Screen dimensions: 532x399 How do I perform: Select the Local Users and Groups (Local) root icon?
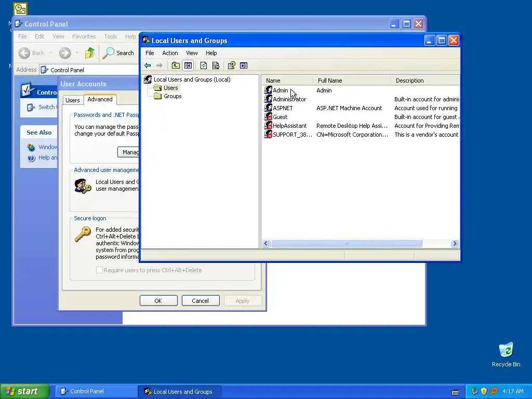coord(148,79)
